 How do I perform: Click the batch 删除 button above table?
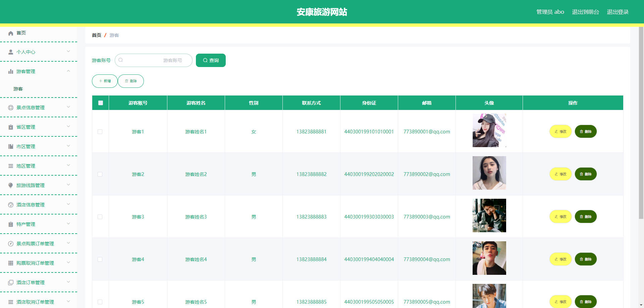click(x=131, y=81)
